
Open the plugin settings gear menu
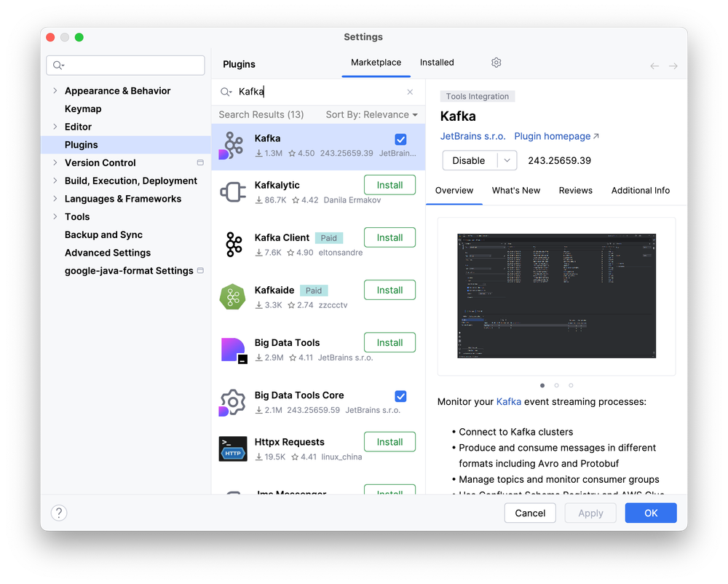pyautogui.click(x=496, y=63)
